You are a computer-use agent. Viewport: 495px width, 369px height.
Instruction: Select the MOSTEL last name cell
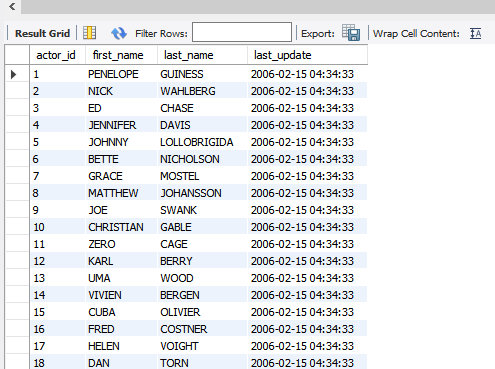[202, 176]
